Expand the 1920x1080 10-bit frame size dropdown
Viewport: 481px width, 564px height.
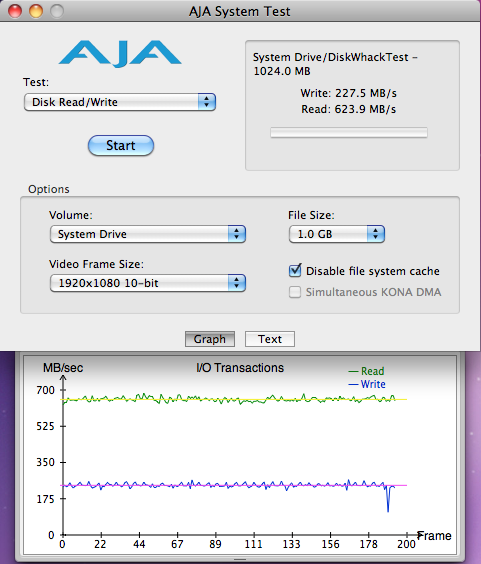point(148,283)
